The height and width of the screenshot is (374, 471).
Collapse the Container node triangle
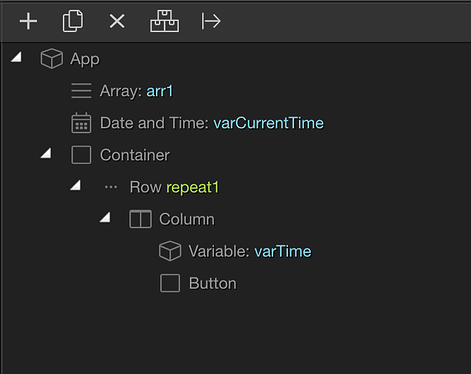point(46,153)
